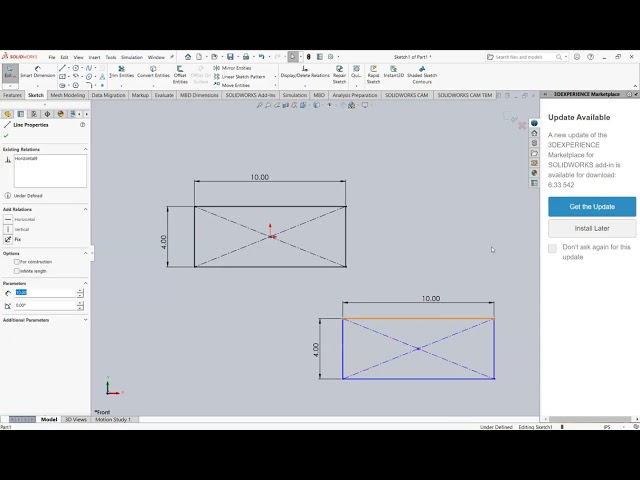
Task: Click the angle parameter field
Action: pyautogui.click(x=45, y=305)
